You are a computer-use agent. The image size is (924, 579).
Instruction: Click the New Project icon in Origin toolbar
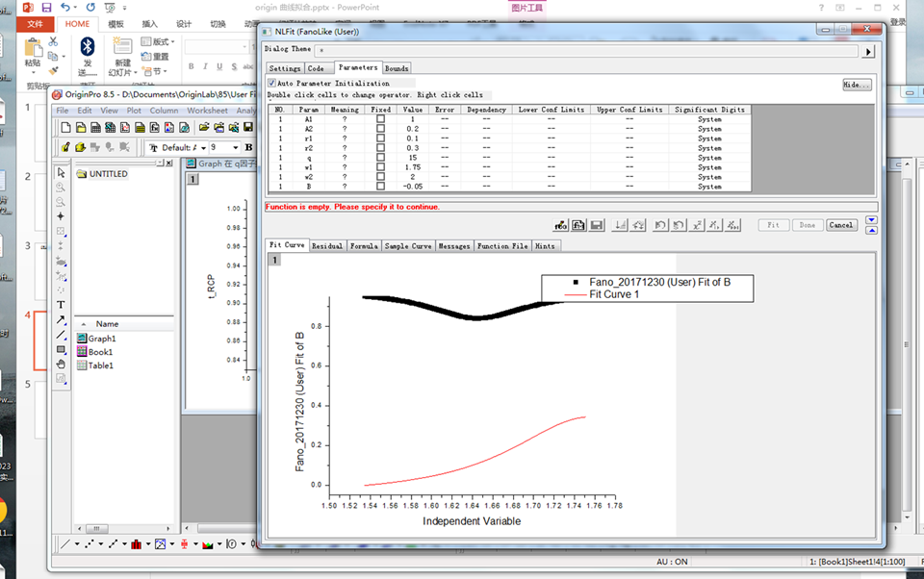(x=66, y=127)
